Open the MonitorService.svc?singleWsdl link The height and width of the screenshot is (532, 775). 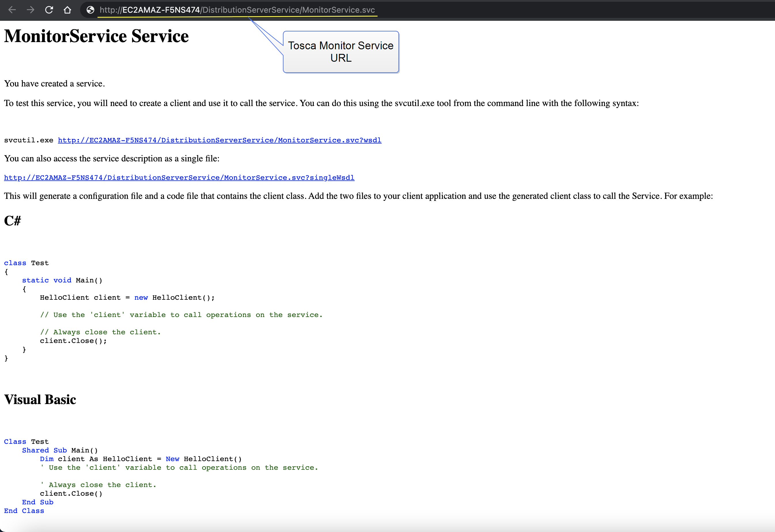coord(179,178)
